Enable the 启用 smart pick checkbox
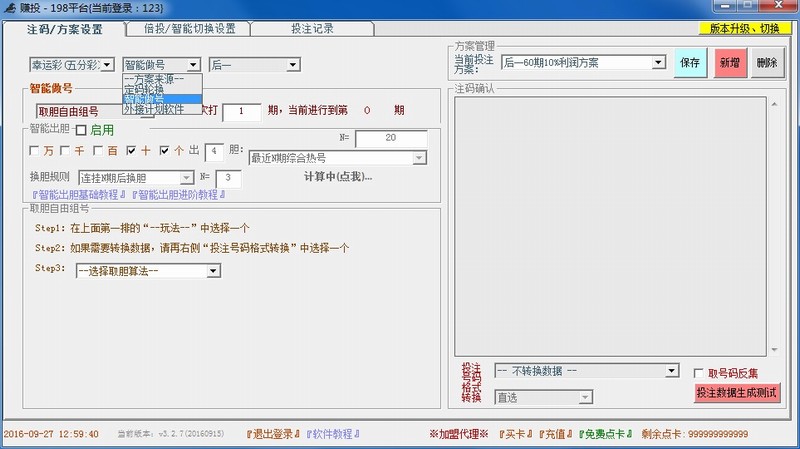Image resolution: width=800 pixels, height=449 pixels. tap(82, 130)
